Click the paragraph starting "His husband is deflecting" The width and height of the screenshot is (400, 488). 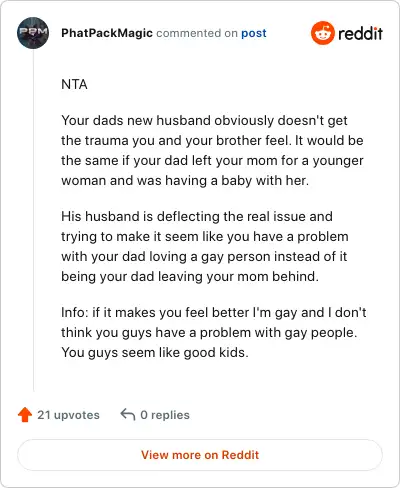click(205, 246)
